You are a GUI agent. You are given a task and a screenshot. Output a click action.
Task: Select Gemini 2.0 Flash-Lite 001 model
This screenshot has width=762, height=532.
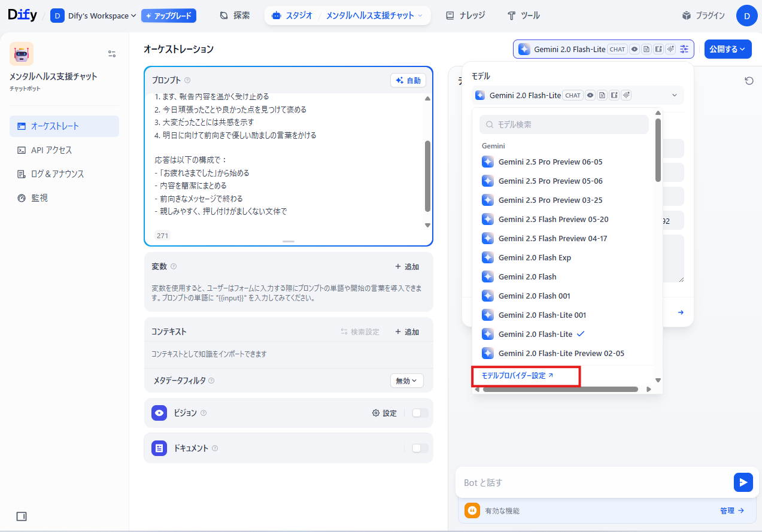(x=563, y=315)
